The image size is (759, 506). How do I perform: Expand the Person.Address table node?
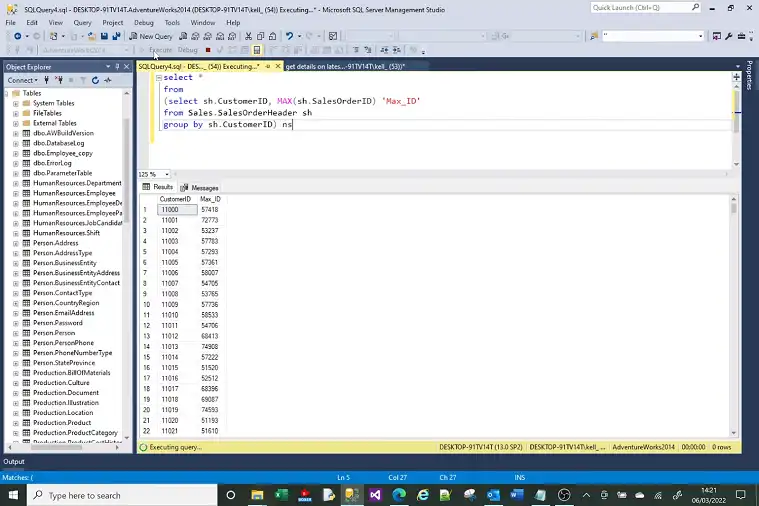tap(15, 243)
